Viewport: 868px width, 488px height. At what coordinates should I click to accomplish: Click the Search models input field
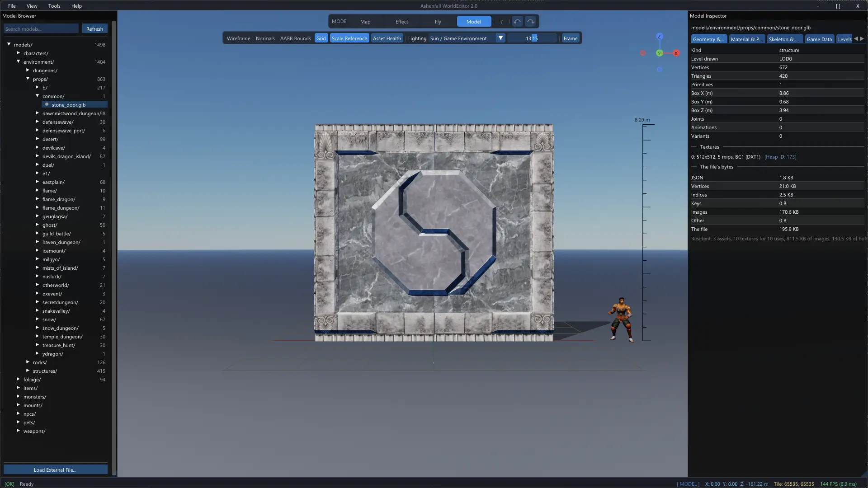(41, 29)
